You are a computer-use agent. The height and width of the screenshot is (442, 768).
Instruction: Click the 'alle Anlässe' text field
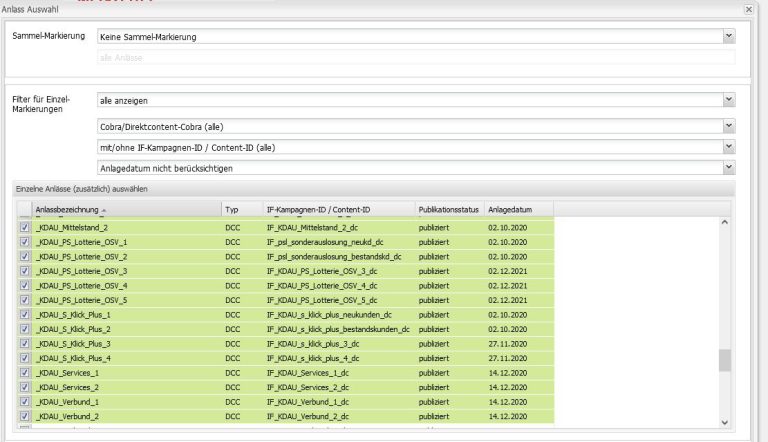coord(415,58)
